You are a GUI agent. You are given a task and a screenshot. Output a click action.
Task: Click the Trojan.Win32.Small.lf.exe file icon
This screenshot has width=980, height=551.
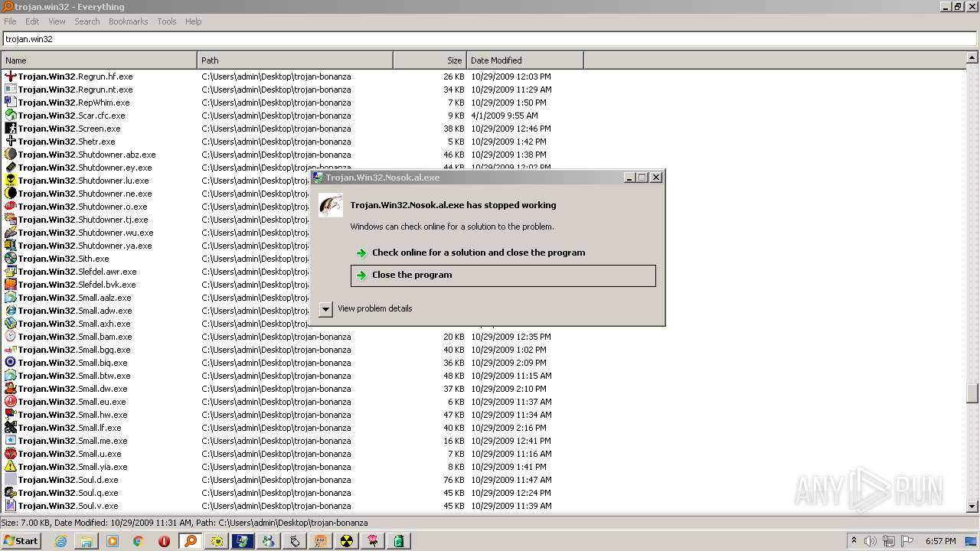[x=11, y=428]
